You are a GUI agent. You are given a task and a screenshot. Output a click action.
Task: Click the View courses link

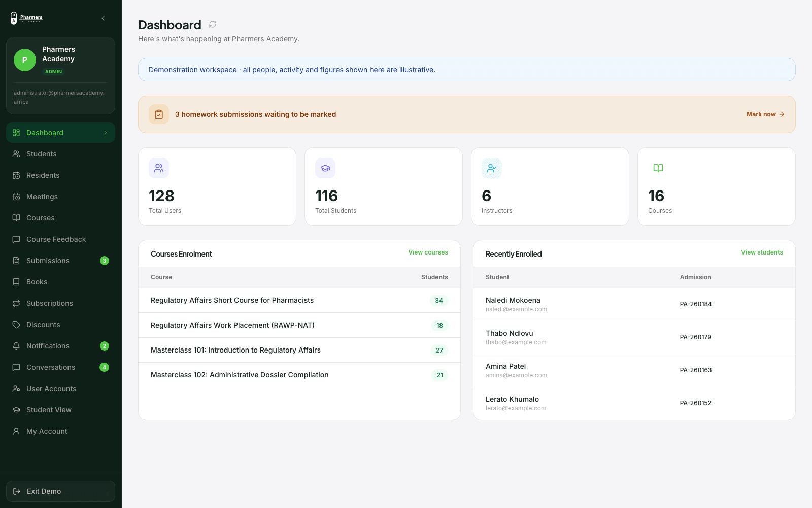(x=428, y=252)
